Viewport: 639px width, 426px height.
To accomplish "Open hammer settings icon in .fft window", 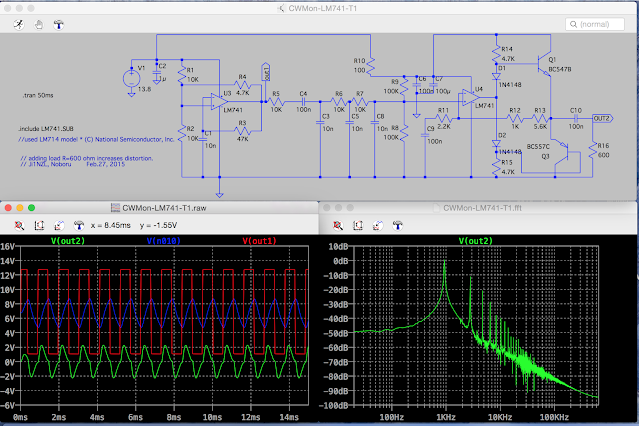I will pos(398,225).
